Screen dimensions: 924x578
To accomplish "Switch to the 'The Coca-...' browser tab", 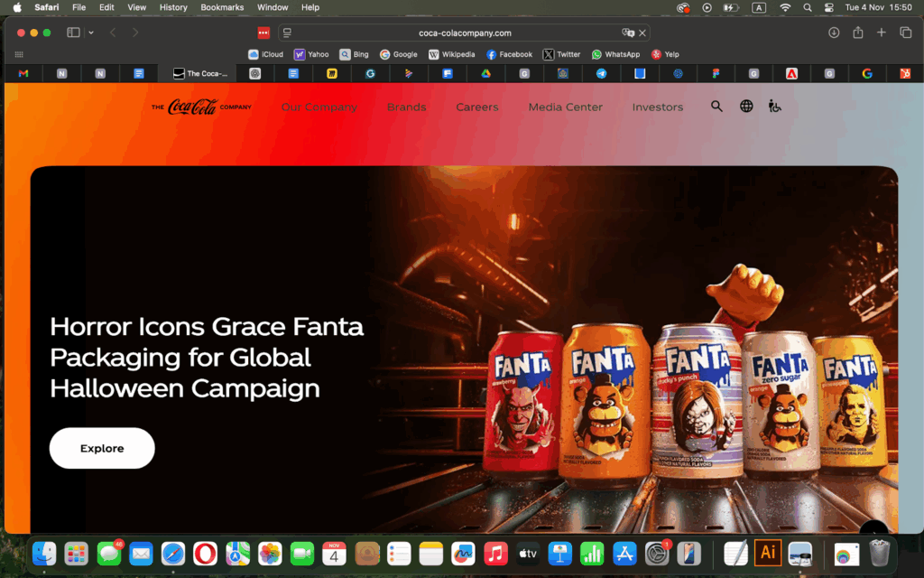I will pyautogui.click(x=198, y=73).
